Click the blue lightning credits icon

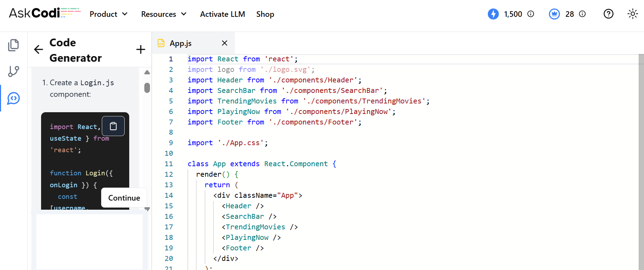pyautogui.click(x=493, y=14)
